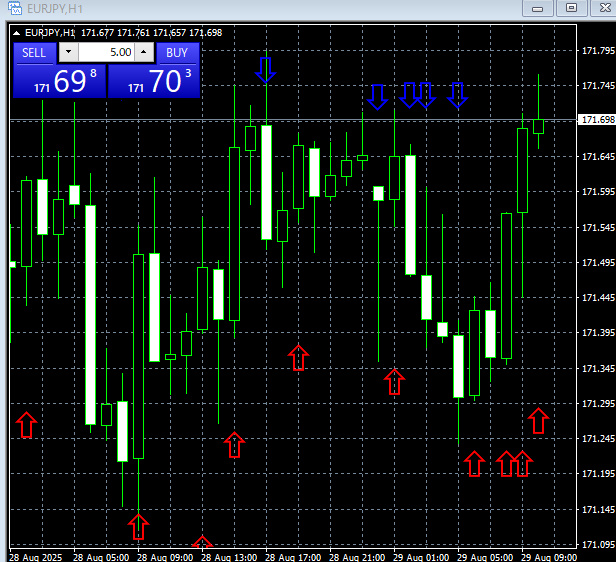Viewport: 616px width, 562px height.
Task: Click the 5.00 volume input field
Action: (x=106, y=52)
